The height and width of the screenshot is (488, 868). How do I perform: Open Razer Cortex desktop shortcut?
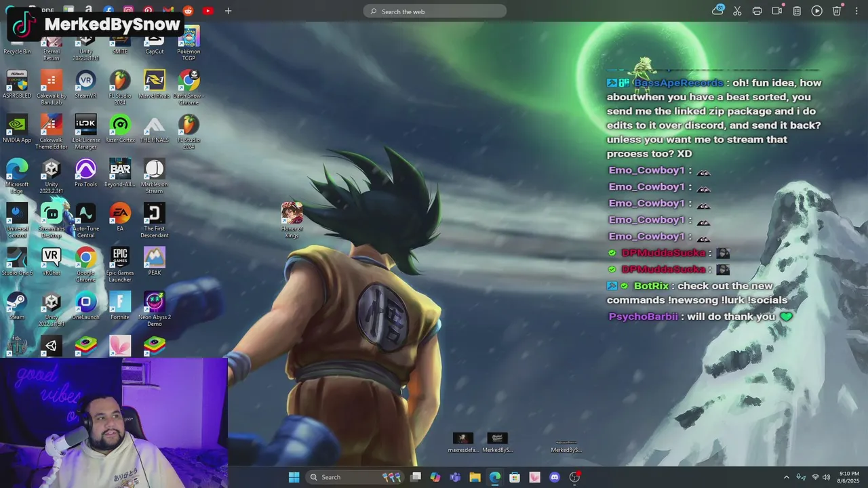[120, 129]
